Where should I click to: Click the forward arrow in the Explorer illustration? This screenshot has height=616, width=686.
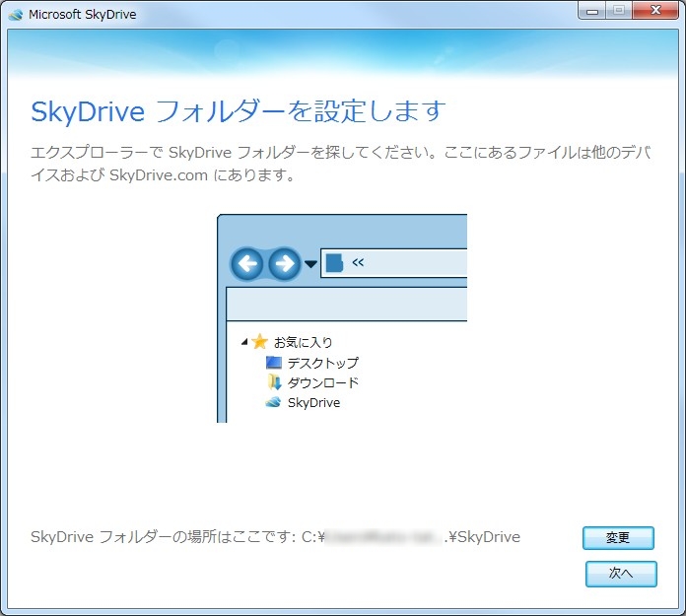285,264
